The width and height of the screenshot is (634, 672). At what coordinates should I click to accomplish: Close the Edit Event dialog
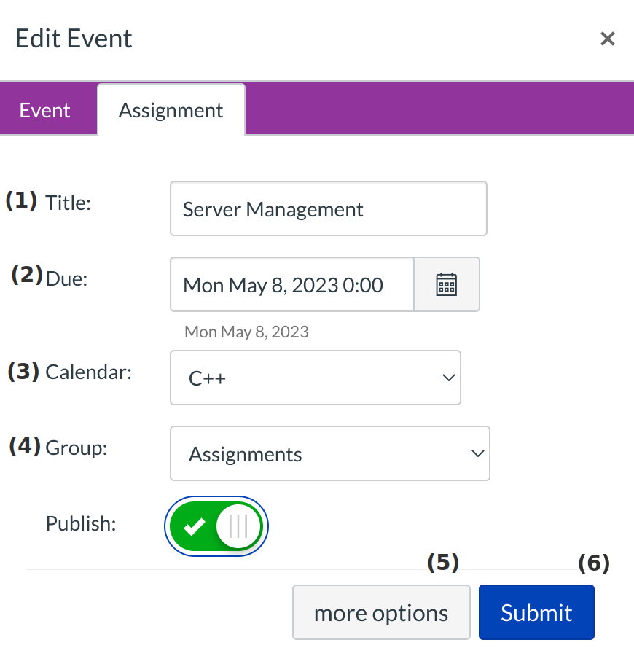pos(607,39)
